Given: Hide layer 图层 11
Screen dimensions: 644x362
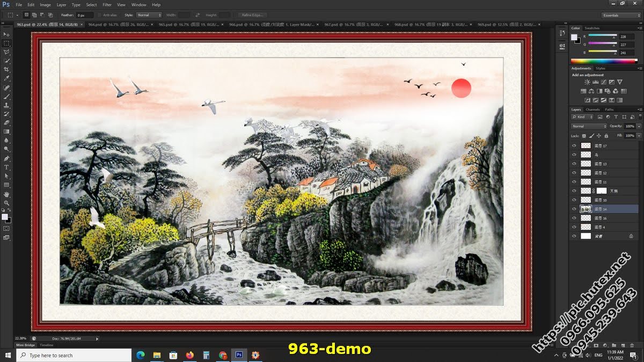Looking at the screenshot, I should click(574, 182).
